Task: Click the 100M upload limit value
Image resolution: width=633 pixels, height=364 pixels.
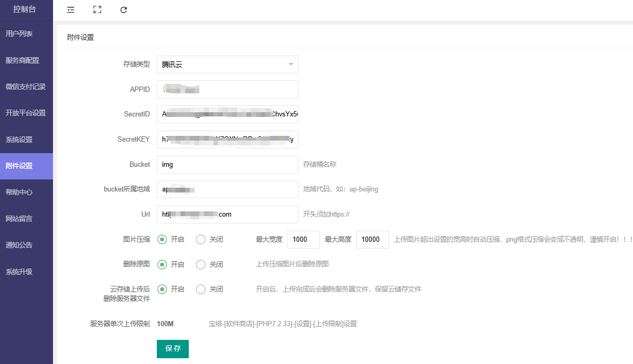Action: tap(165, 324)
